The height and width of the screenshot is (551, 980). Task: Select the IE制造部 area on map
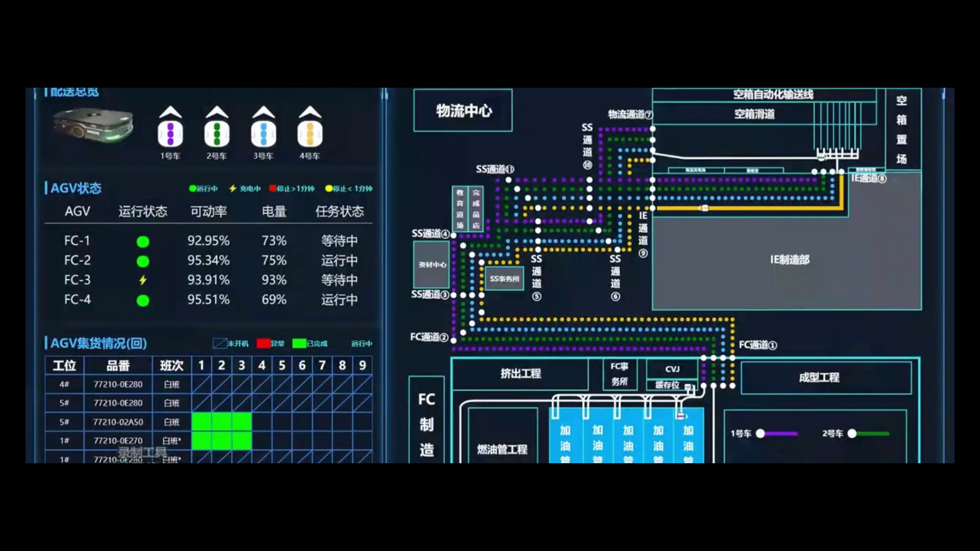[x=790, y=260]
